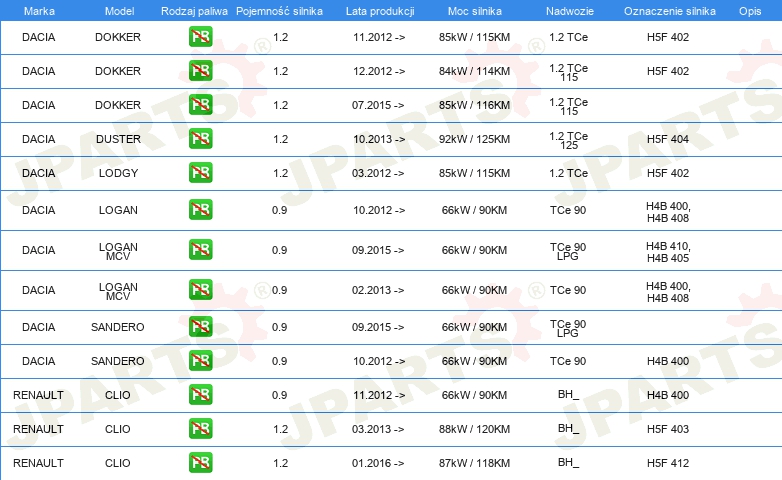Viewport: 782px width, 480px height.
Task: Click RENAULT in the H5F 412 row
Action: [38, 463]
